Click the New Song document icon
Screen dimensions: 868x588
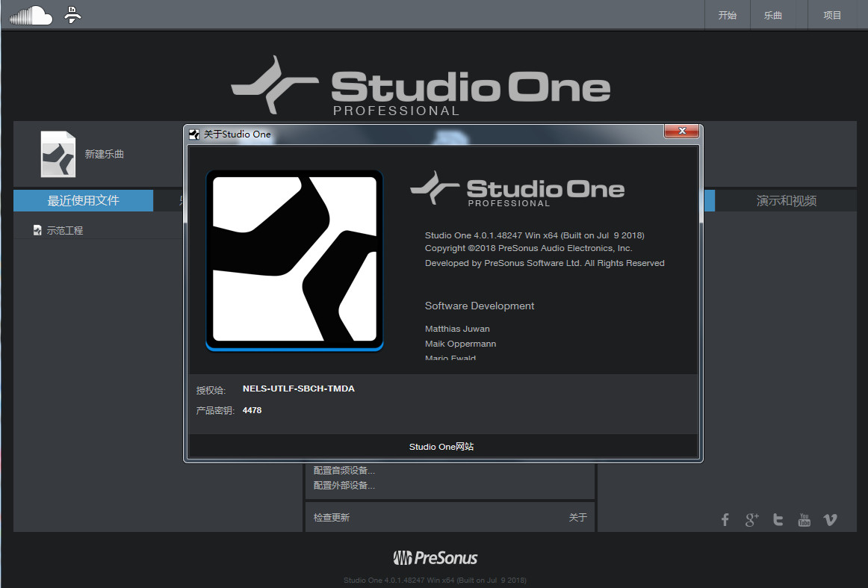58,154
